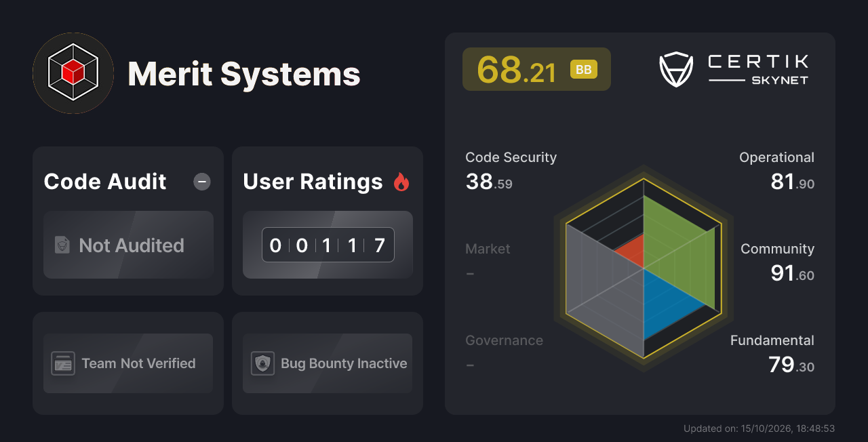Click the minus icon beside Code Audit
Screen dimensions: 868x442
202,182
